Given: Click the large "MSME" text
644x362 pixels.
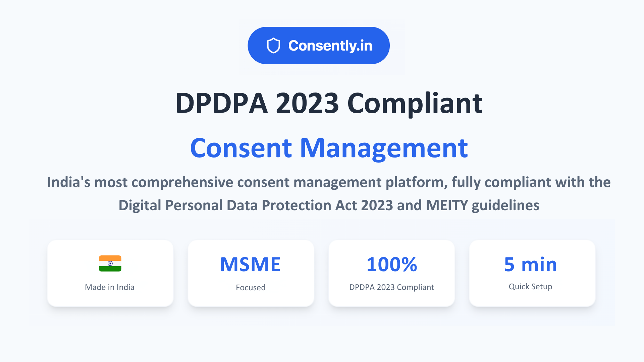Looking at the screenshot, I should coord(250,264).
